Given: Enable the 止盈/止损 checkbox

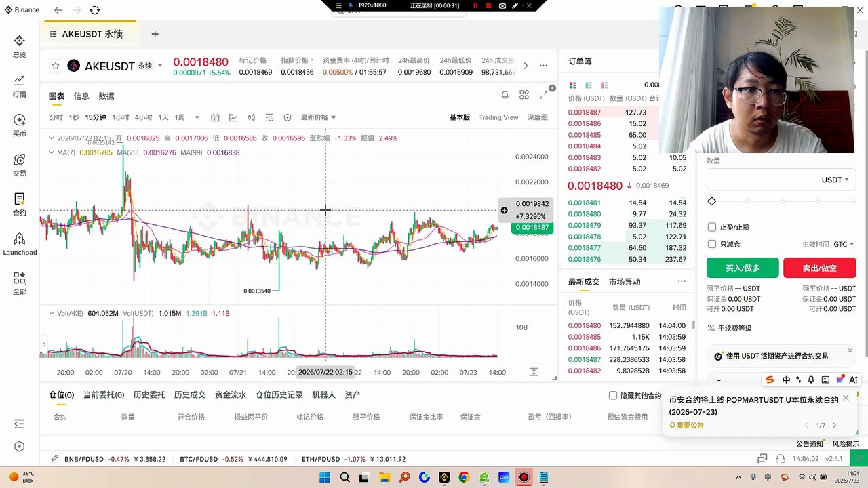Looking at the screenshot, I should [711, 227].
